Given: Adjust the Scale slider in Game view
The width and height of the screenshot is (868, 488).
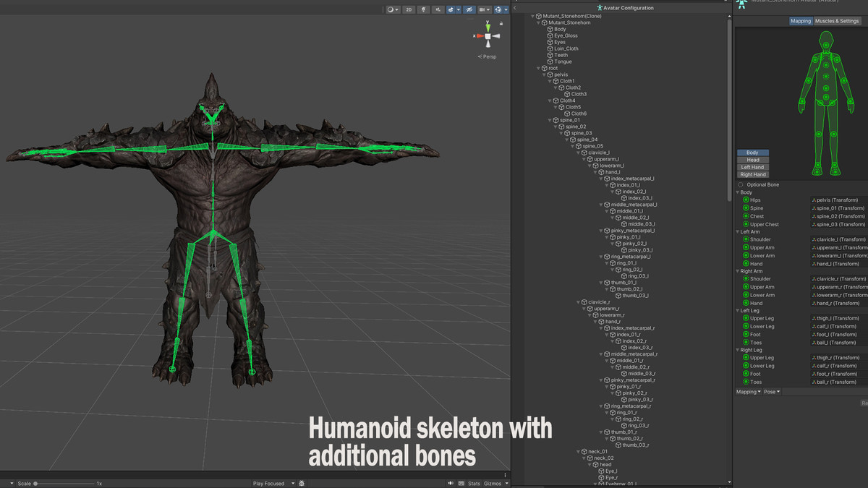Looking at the screenshot, I should [64, 483].
